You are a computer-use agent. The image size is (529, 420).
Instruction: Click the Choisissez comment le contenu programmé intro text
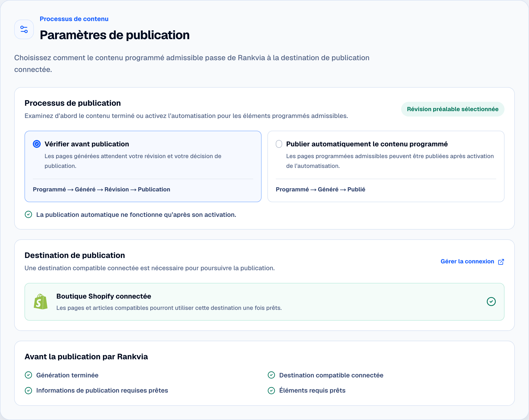point(192,63)
